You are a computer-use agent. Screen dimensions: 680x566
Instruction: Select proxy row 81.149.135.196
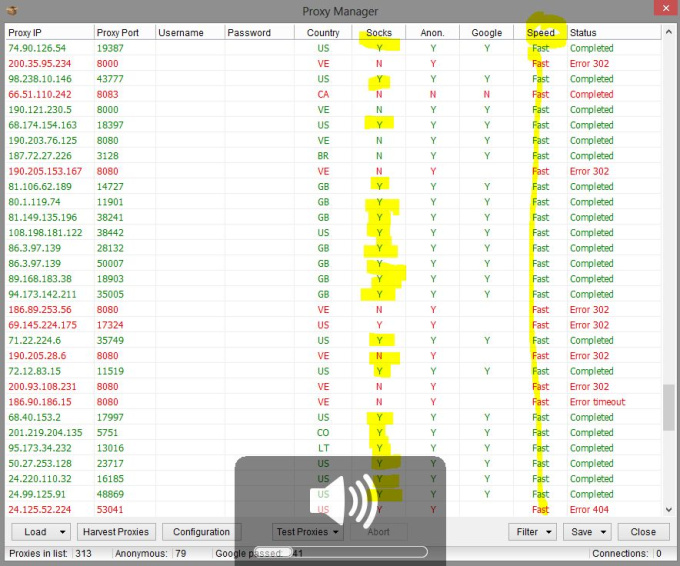(333, 217)
